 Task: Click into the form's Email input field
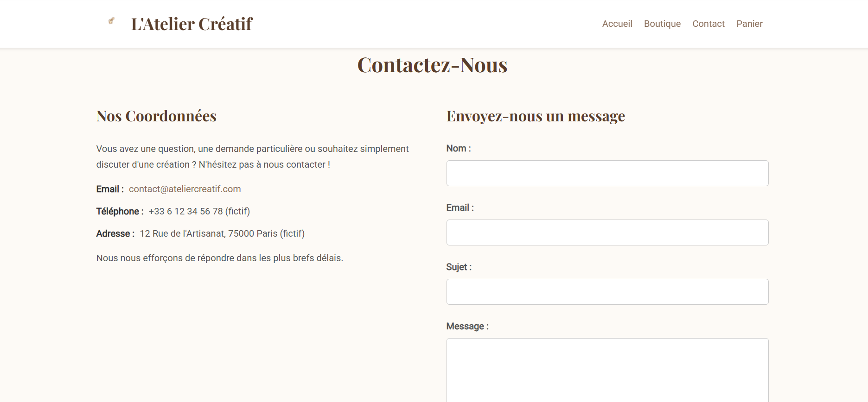click(607, 232)
